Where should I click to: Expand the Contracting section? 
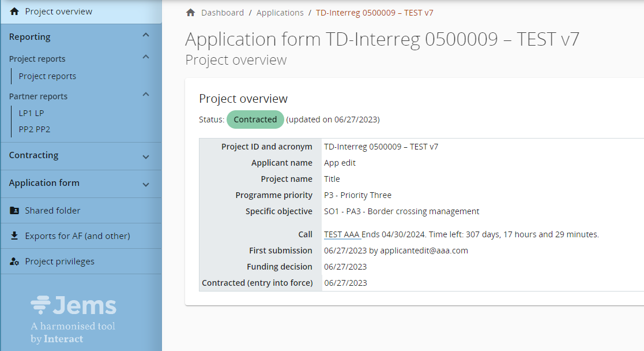(x=146, y=156)
